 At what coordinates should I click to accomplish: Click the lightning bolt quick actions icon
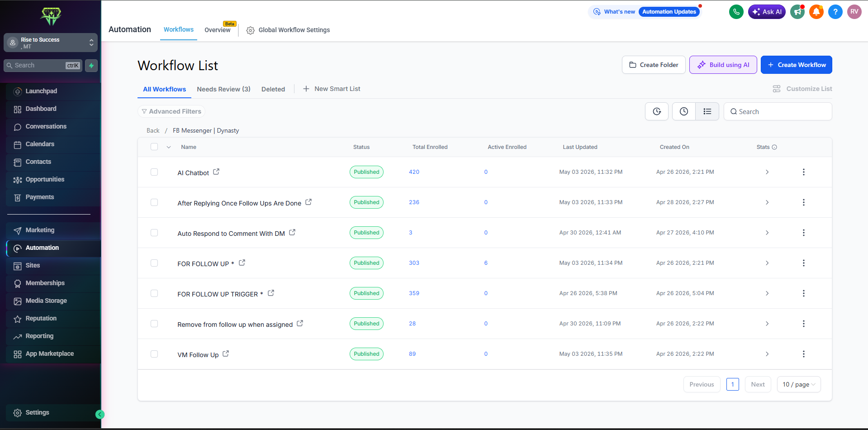click(91, 66)
